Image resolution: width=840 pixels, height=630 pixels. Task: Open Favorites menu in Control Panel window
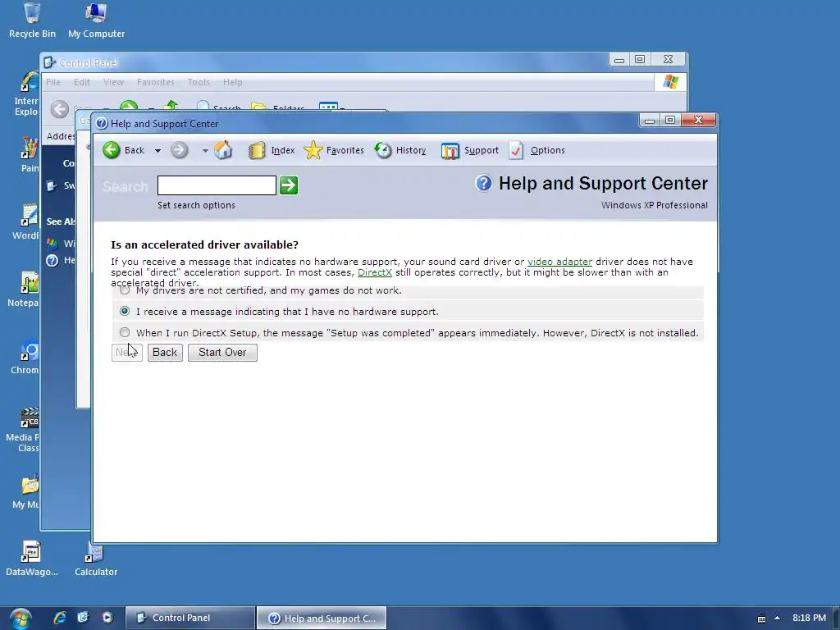pos(155,82)
